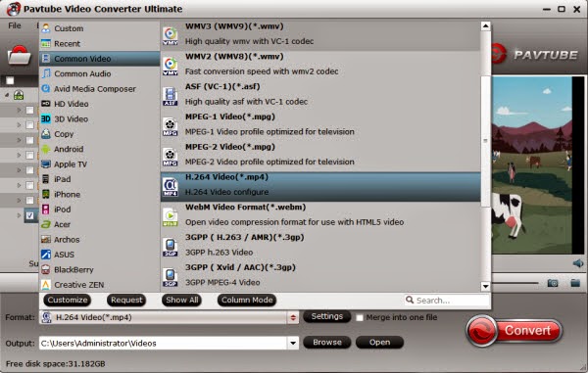This screenshot has width=588, height=373.
Task: Open the Creative ZEN category
Action: [x=99, y=285]
